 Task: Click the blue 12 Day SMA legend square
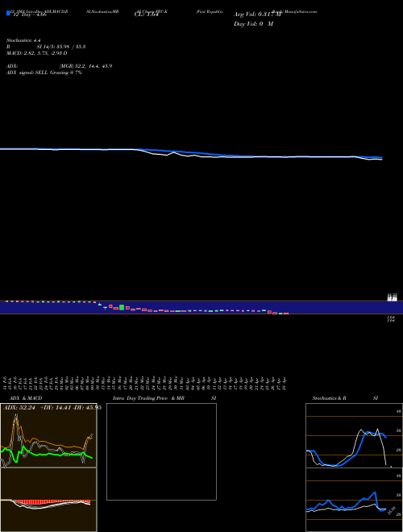pyautogui.click(x=8, y=13)
